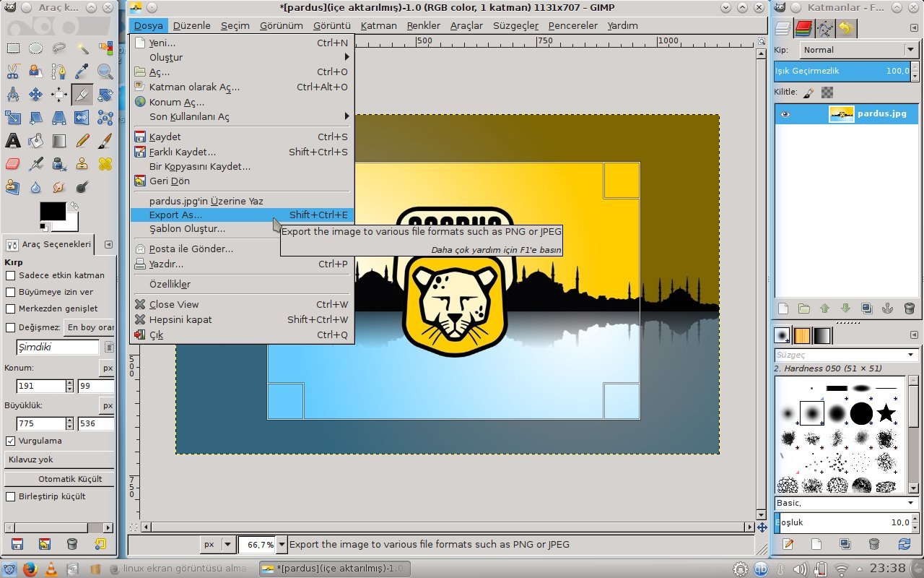
Task: Open the 'Basic,' brush tag dropdown
Action: coord(845,503)
